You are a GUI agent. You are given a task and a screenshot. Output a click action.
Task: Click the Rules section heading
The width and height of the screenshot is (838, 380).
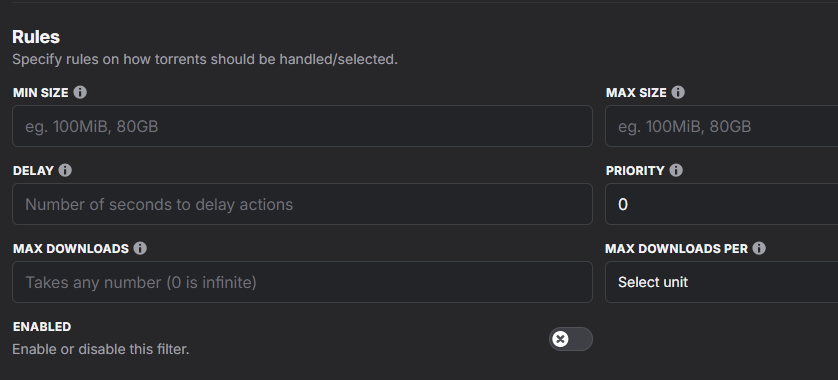coord(36,37)
